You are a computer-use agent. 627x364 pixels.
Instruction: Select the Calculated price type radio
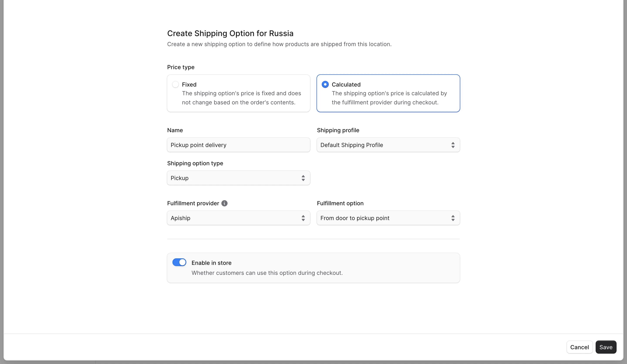point(325,85)
